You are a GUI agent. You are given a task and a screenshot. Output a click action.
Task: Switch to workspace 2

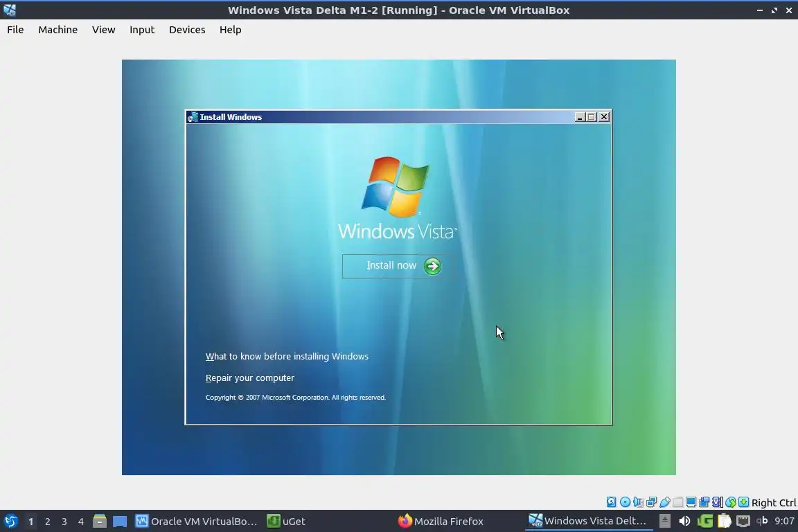pyautogui.click(x=47, y=522)
